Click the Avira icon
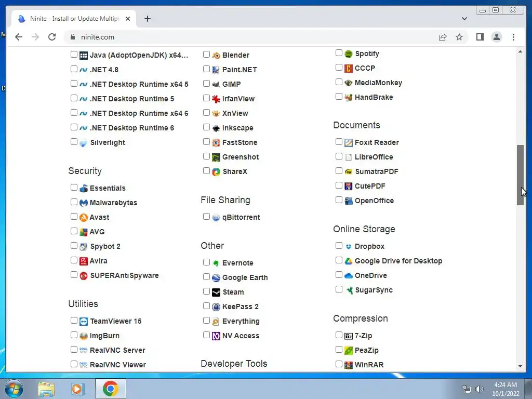 (x=84, y=261)
